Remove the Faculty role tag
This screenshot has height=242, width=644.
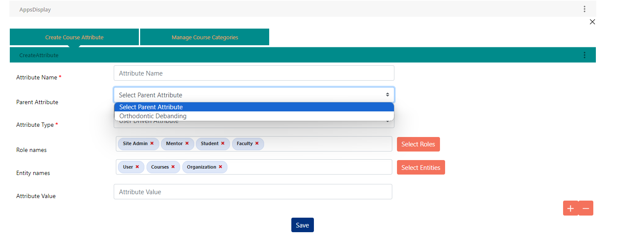pyautogui.click(x=257, y=144)
